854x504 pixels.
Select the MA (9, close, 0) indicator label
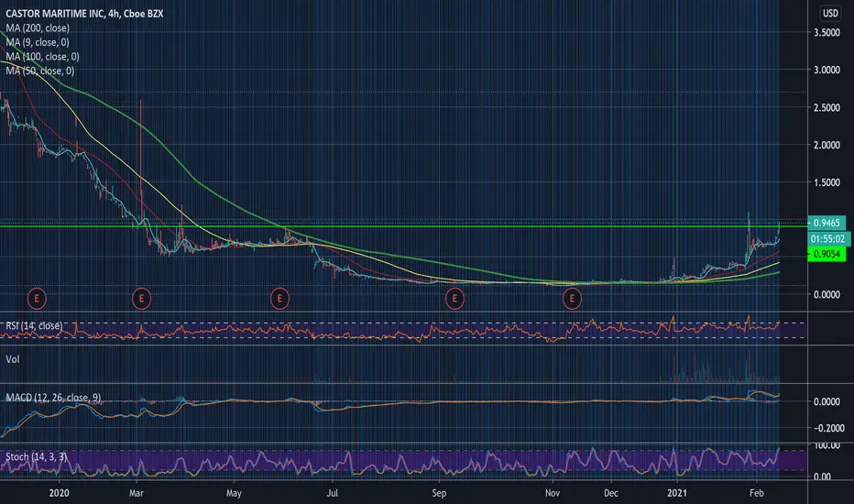(38, 42)
